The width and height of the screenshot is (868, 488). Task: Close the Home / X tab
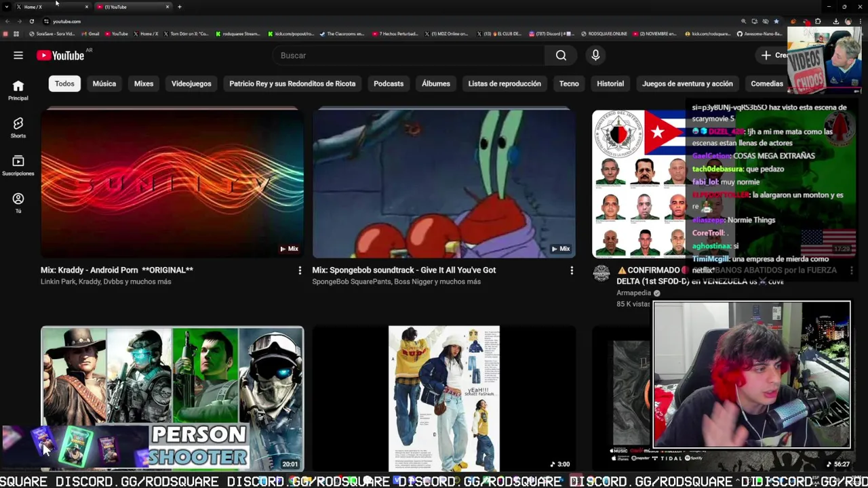[x=86, y=7]
